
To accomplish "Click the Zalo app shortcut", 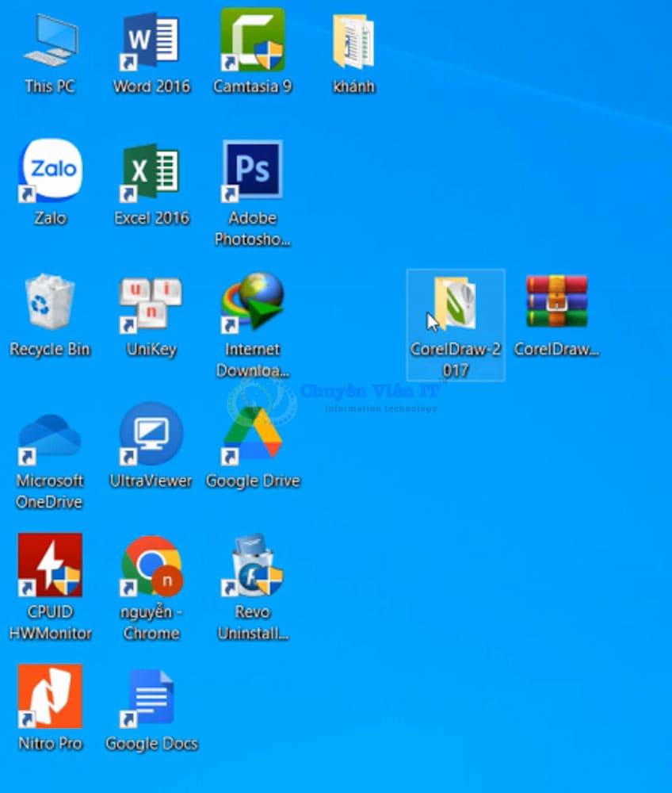I will pos(50,172).
